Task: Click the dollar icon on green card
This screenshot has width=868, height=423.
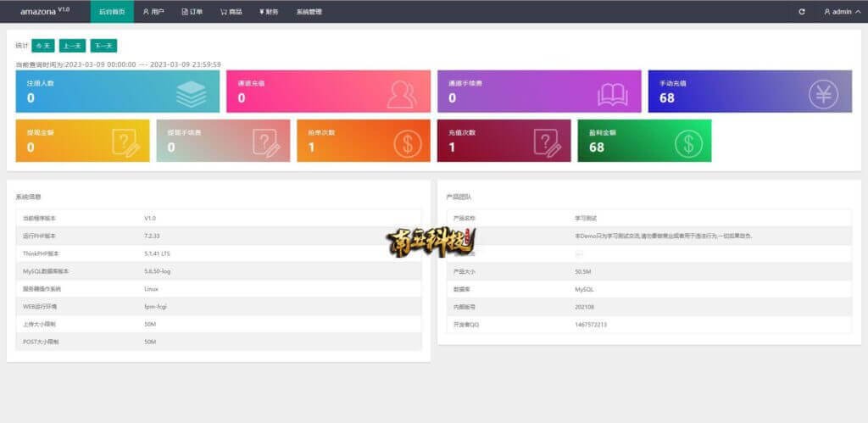Action: [x=687, y=142]
